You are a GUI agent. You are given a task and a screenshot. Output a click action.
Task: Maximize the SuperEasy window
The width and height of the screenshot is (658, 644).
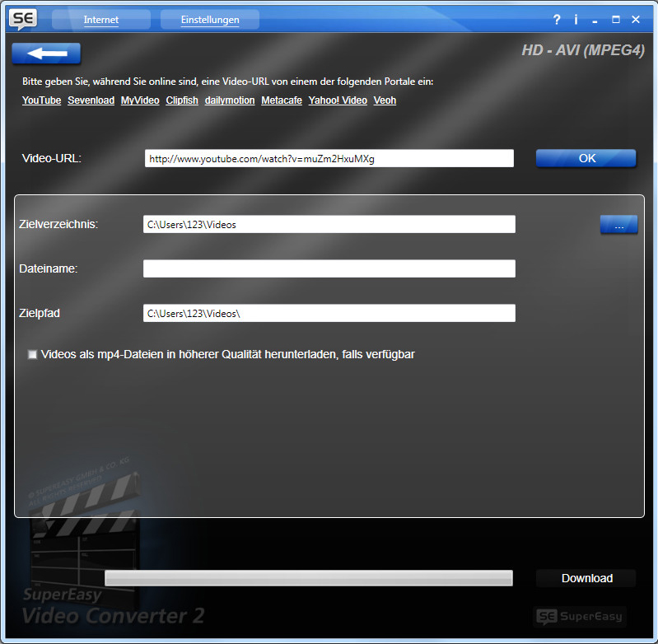(x=616, y=19)
